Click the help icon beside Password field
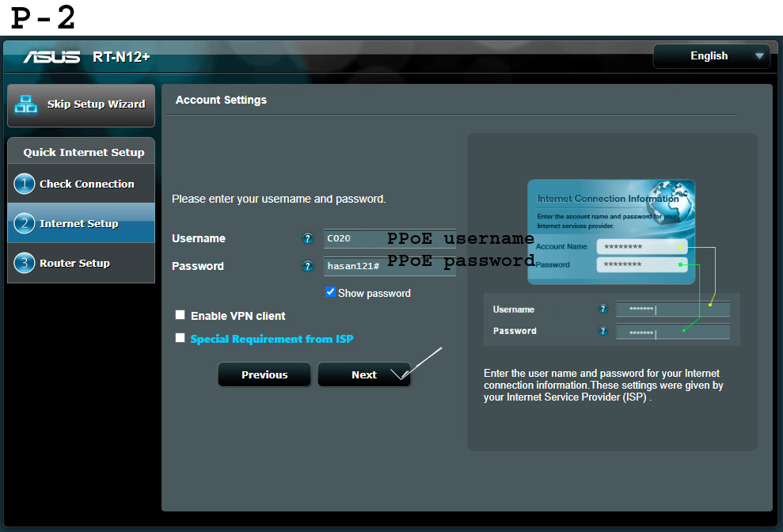This screenshot has height=532, width=783. coord(308,266)
